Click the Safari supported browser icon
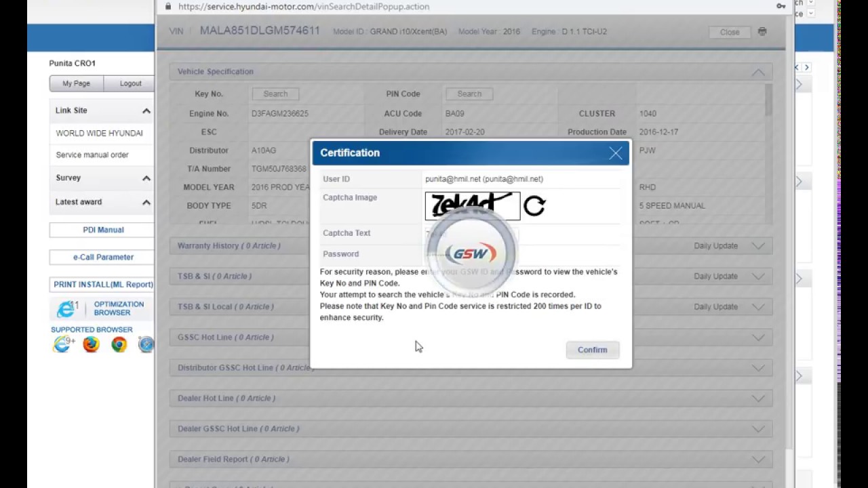 point(146,344)
